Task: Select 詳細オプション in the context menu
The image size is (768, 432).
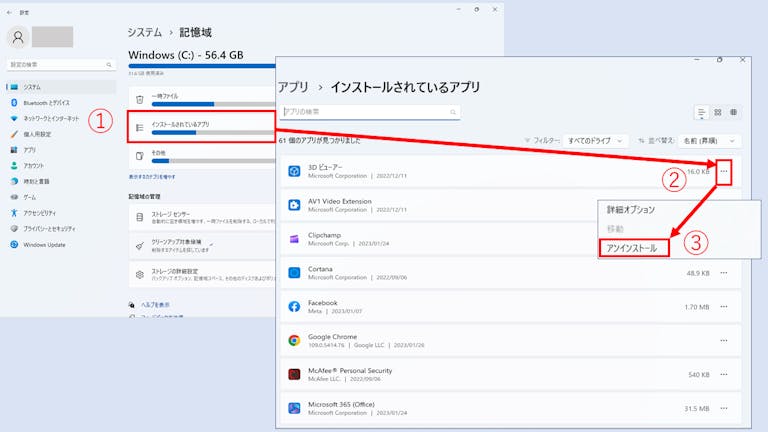Action: click(x=631, y=210)
